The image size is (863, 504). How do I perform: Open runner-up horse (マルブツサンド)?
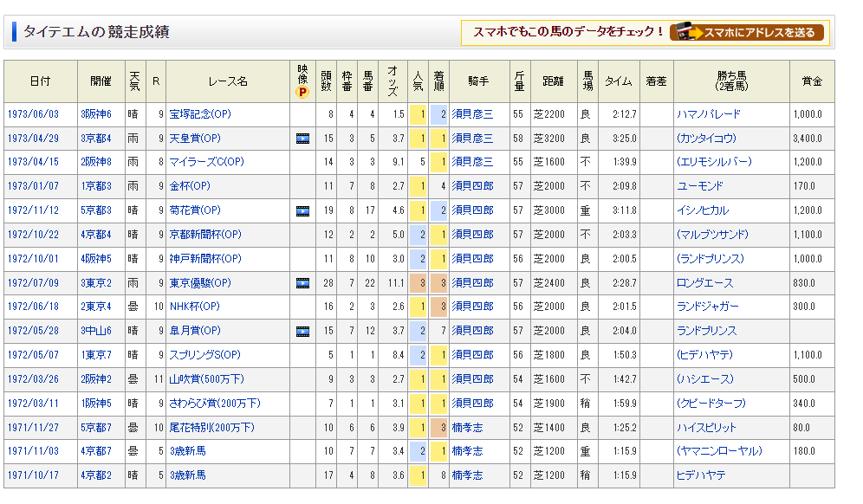[713, 235]
